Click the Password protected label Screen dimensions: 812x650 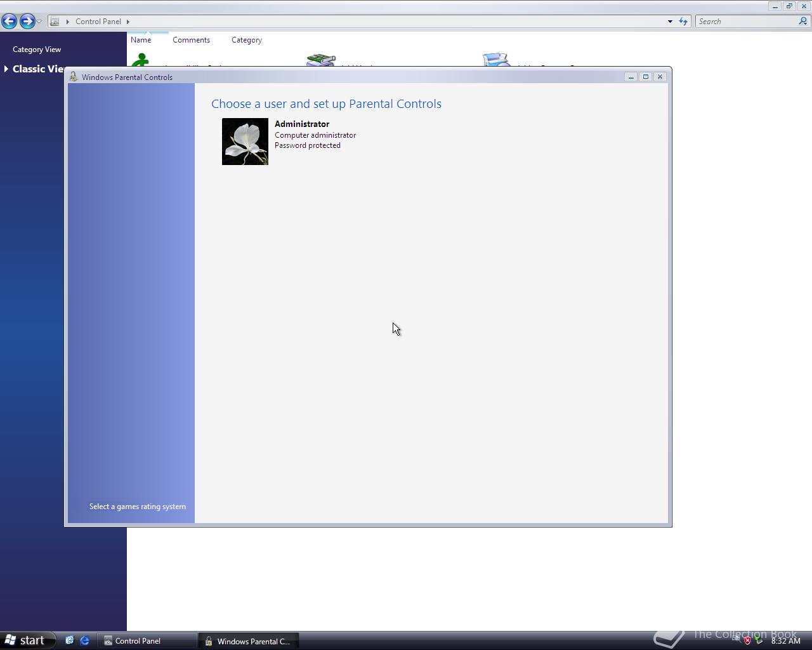pos(308,145)
